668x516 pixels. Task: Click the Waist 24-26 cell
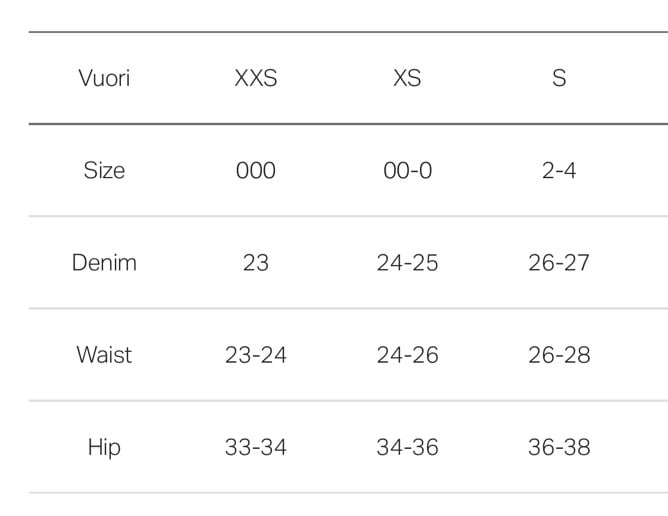(407, 355)
